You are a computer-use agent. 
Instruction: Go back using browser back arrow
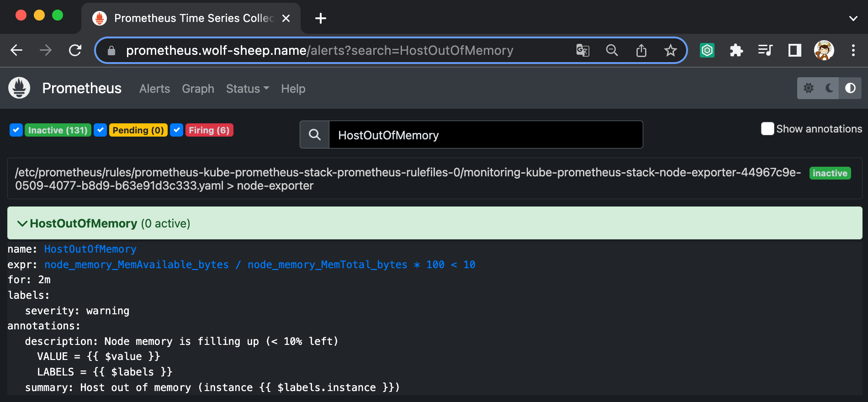pos(16,50)
